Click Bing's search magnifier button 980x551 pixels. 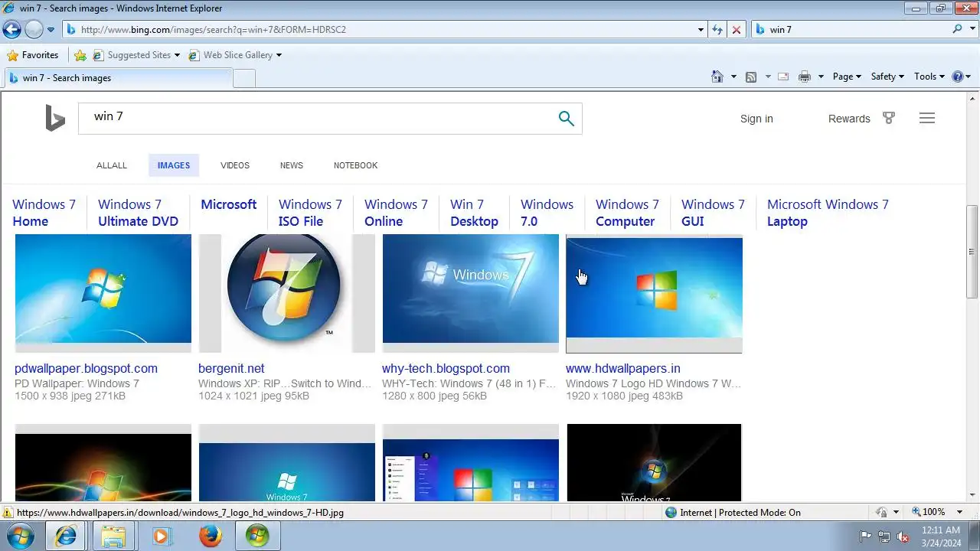[x=566, y=119]
